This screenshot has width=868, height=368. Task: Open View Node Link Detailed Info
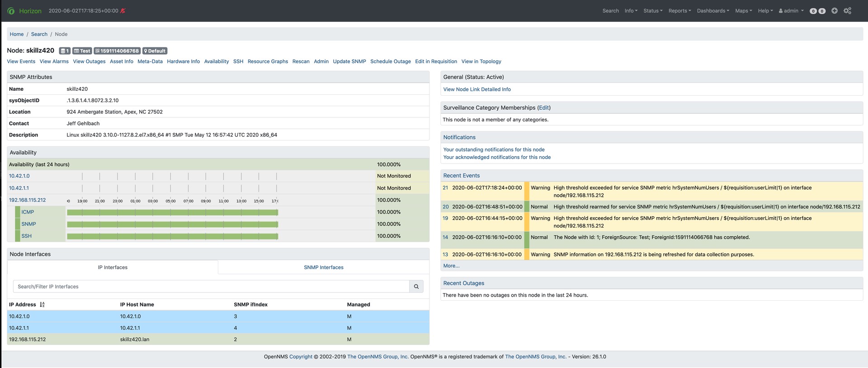[x=477, y=89]
